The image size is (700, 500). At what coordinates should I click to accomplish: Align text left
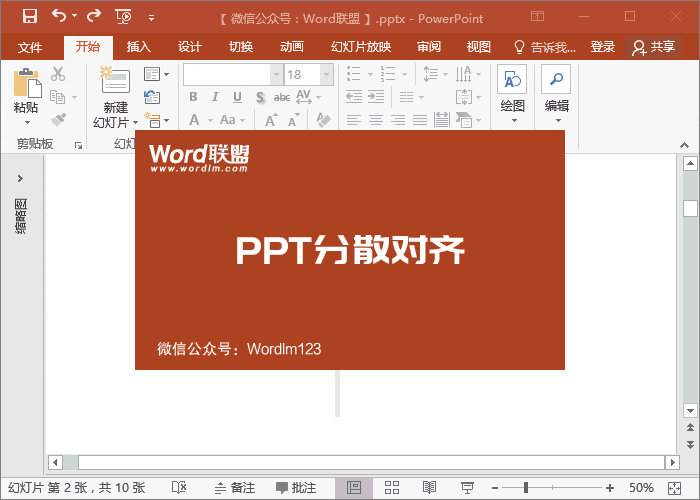point(354,120)
